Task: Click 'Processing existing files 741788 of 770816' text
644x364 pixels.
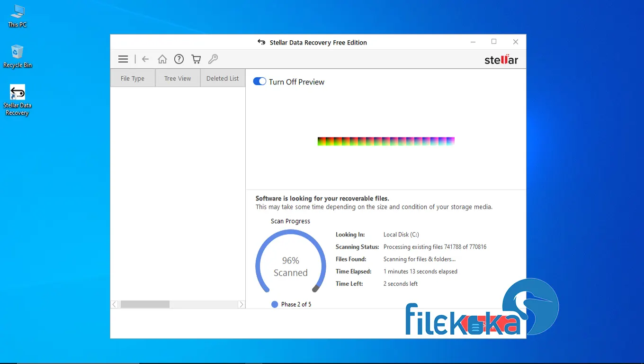Action: (x=435, y=247)
